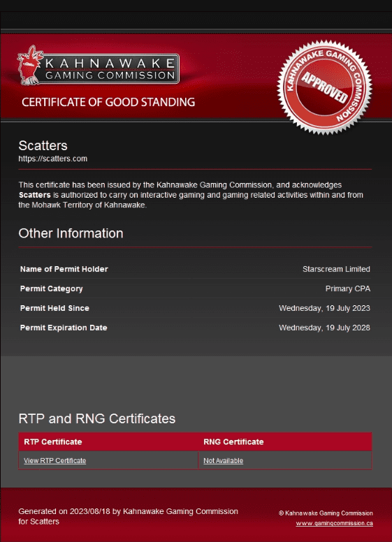Click the https://scatters.com URL

[53, 159]
